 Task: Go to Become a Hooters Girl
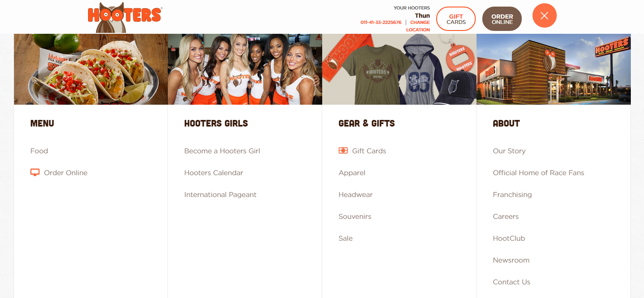(222, 151)
